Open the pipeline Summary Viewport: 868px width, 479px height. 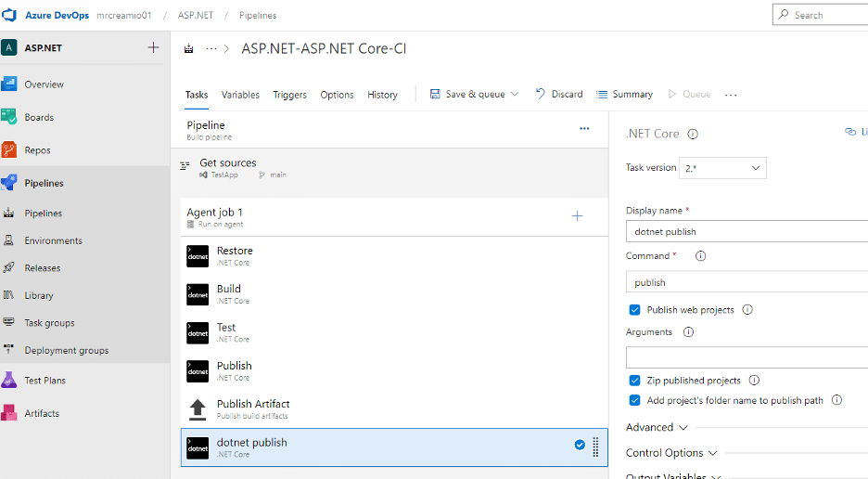pyautogui.click(x=624, y=95)
